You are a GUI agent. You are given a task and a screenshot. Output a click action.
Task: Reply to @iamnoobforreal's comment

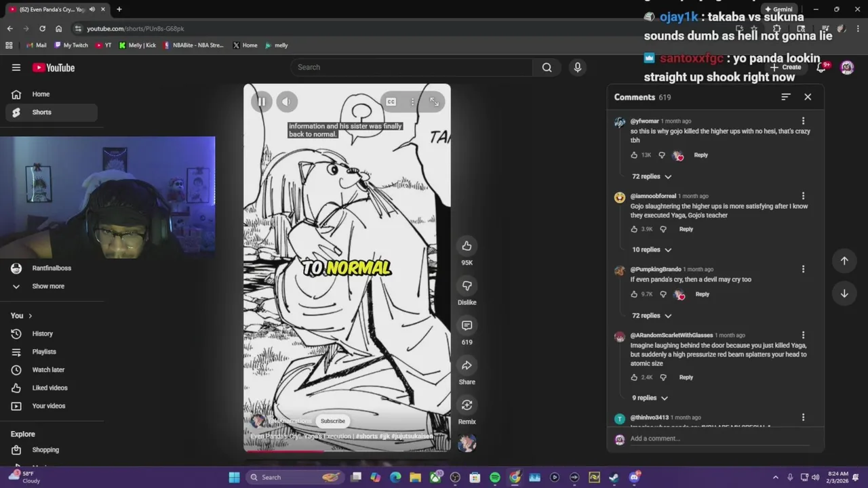click(x=686, y=229)
